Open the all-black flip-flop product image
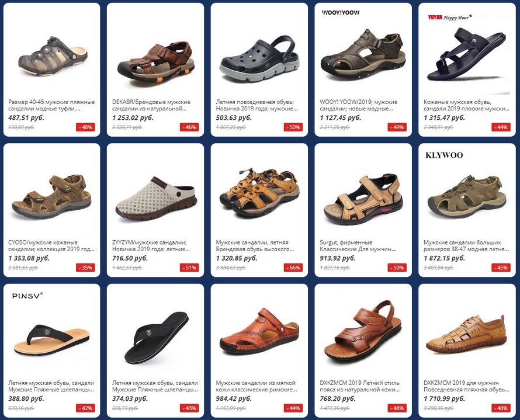The height and width of the screenshot is (420, 520). (x=156, y=337)
